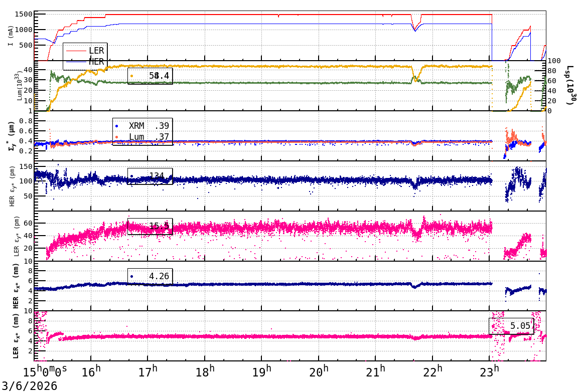Click the orange Lum legend marker dot
Screen dimensions: 582x392
coord(117,137)
